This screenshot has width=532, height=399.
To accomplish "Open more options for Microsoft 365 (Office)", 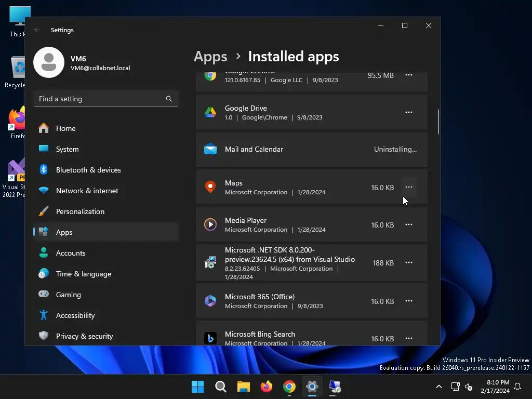I will (409, 301).
